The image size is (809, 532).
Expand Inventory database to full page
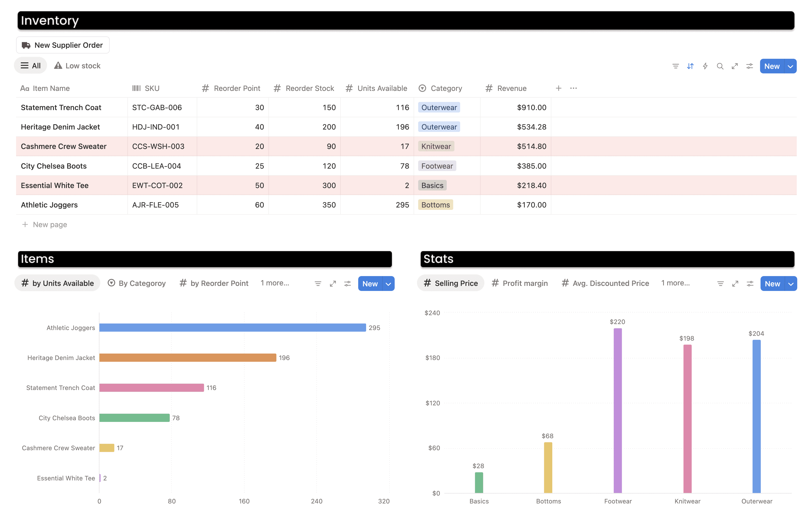click(735, 66)
